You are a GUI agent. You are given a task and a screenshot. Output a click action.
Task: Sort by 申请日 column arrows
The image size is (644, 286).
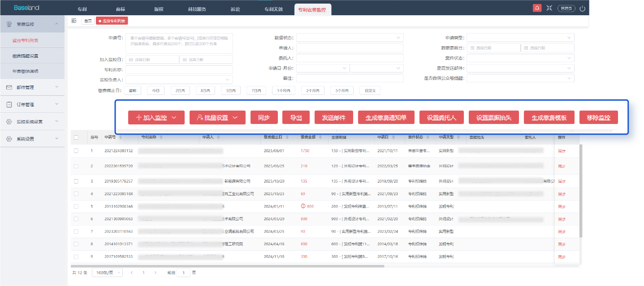point(393,137)
